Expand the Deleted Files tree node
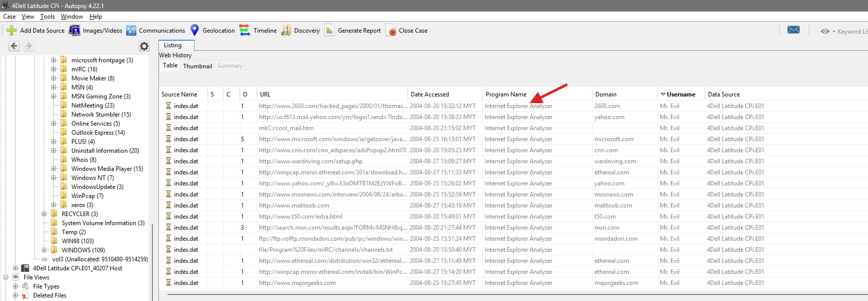This screenshot has width=868, height=301. (15, 295)
